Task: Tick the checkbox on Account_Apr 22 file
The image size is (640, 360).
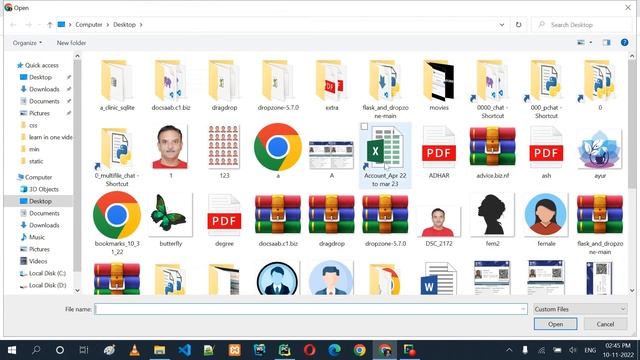Action: (364, 127)
